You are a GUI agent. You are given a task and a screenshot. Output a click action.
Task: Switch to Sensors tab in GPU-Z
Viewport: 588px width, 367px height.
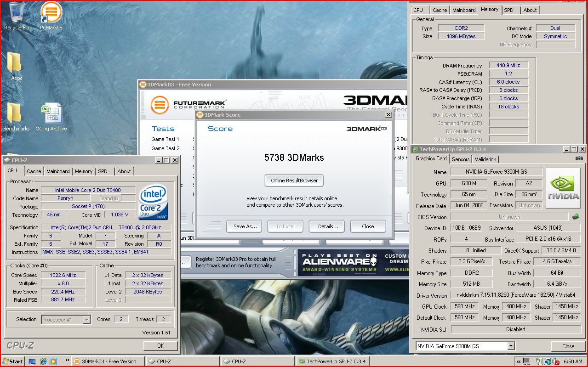coord(461,159)
